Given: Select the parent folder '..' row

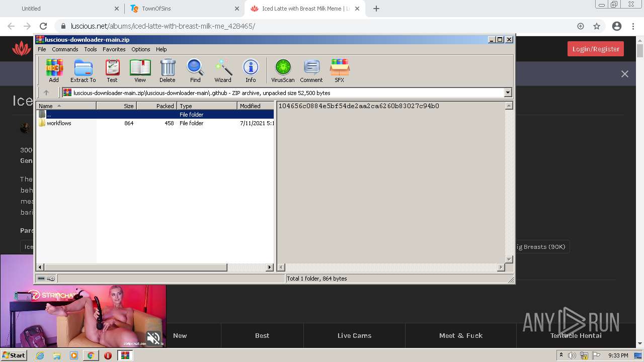Looking at the screenshot, I should point(155,115).
